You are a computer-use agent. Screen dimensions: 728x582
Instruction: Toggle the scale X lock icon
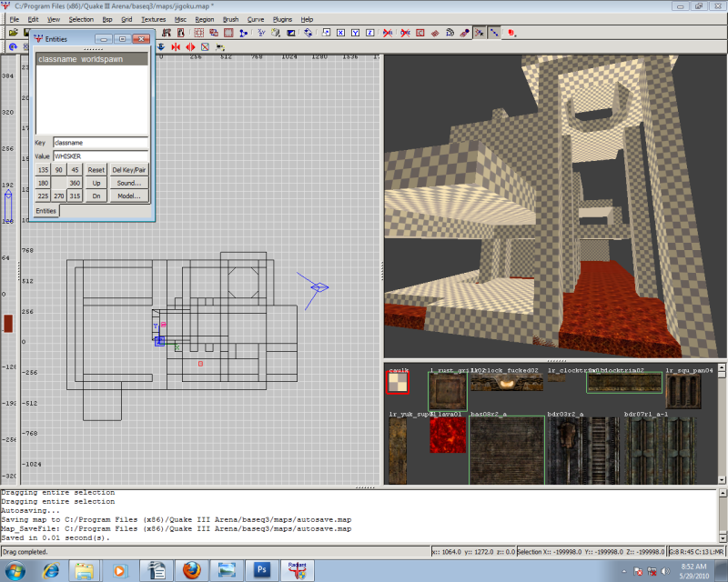coord(340,33)
